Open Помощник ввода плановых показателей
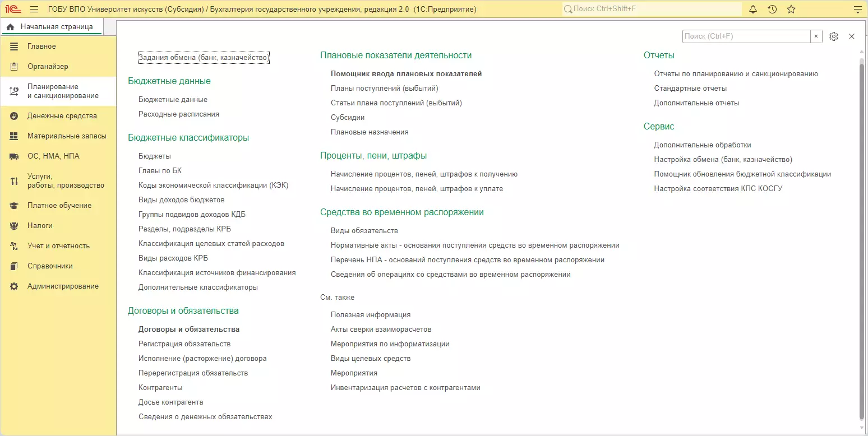Image resolution: width=868 pixels, height=436 pixels. (407, 74)
